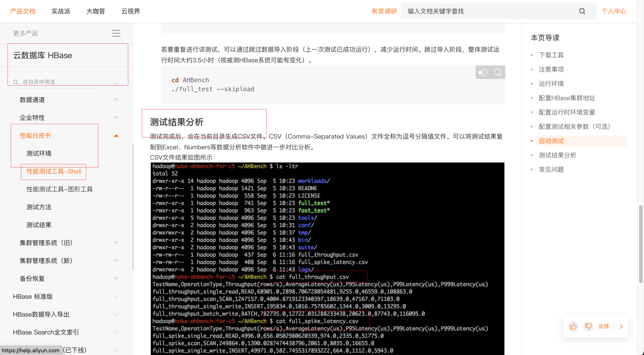Expand 集群管理系统（新） arrow
Screen dimensions: 644x355
116,261
